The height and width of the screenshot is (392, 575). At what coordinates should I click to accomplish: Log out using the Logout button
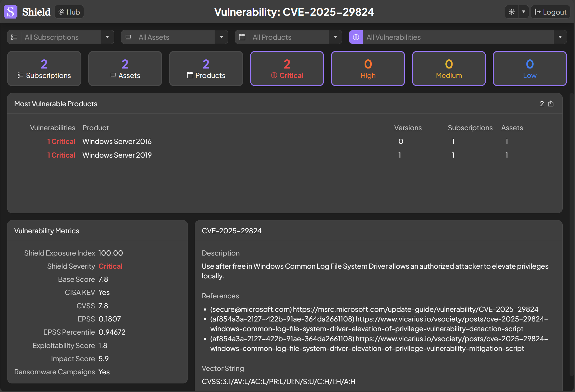(x=550, y=12)
